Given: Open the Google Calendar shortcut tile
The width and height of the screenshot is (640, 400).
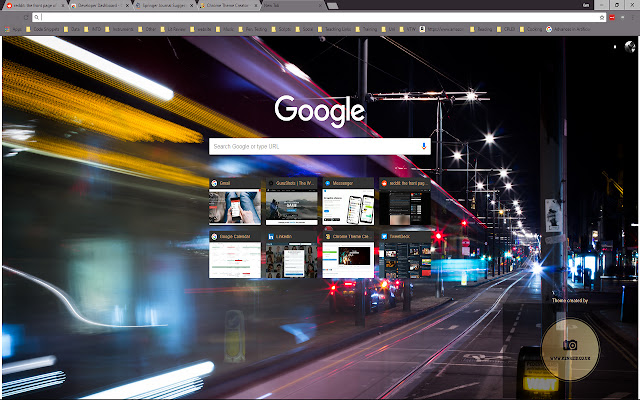Looking at the screenshot, I should point(235,255).
